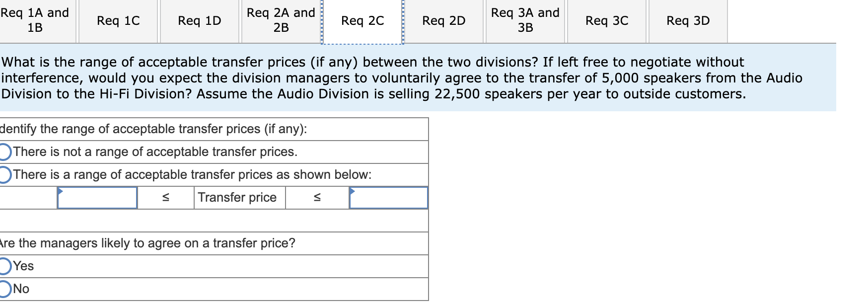Open the Req 2D tab
868x306 pixels.
pos(443,21)
